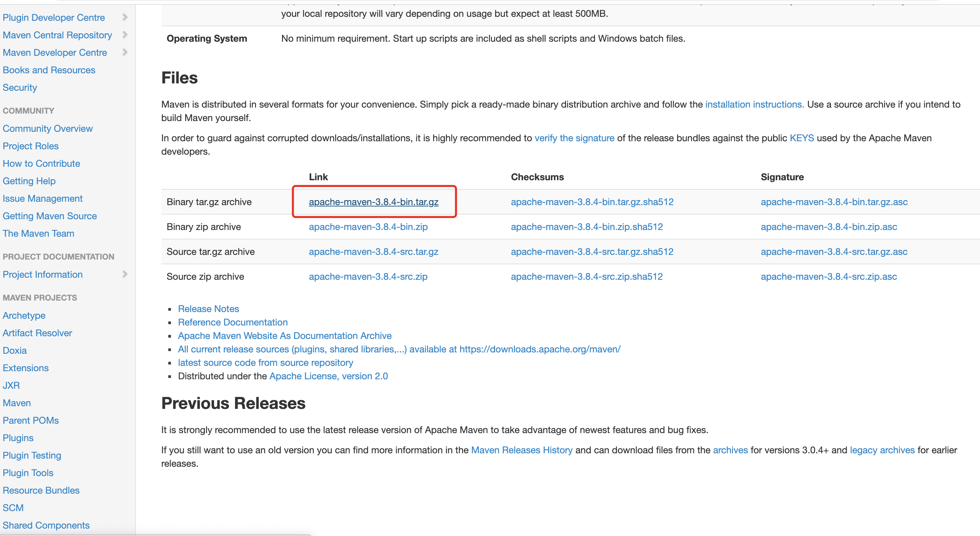Select Project Roles sidebar link
Image resolution: width=980 pixels, height=536 pixels.
click(31, 146)
